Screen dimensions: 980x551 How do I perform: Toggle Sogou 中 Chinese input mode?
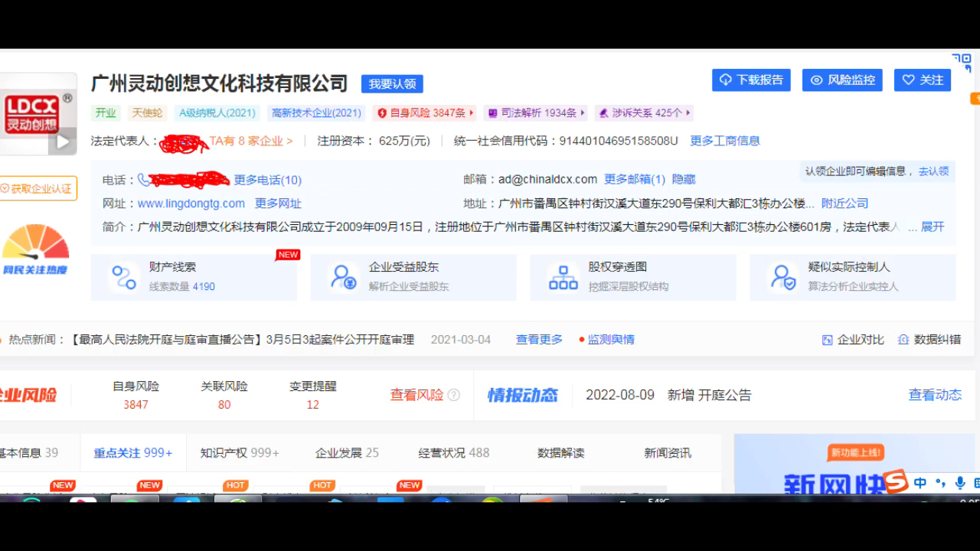click(x=920, y=483)
